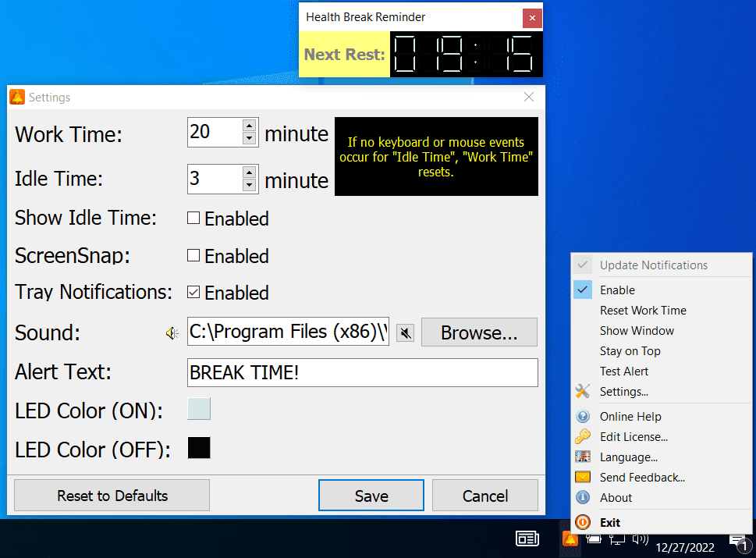Choose Exit from tray menu
756x558 pixels.
coord(610,522)
